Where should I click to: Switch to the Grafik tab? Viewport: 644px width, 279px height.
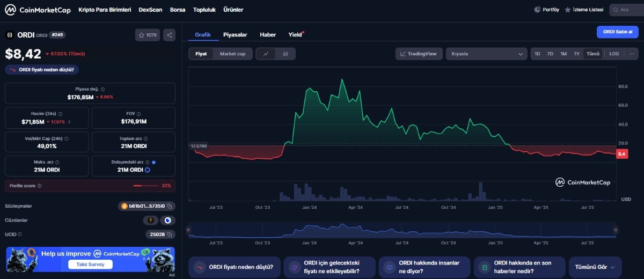tap(203, 34)
